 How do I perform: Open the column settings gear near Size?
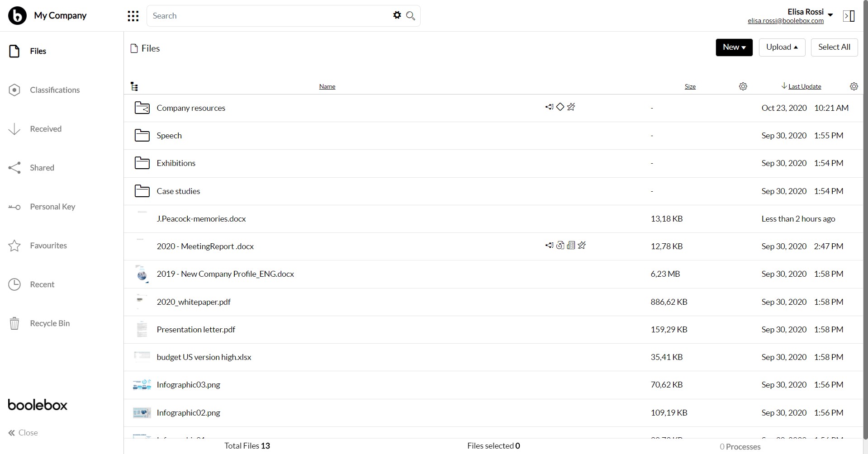pos(743,86)
